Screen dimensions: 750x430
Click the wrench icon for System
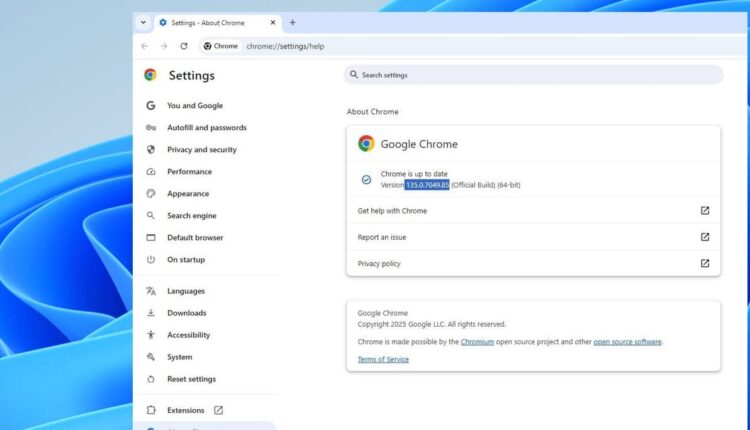[151, 357]
